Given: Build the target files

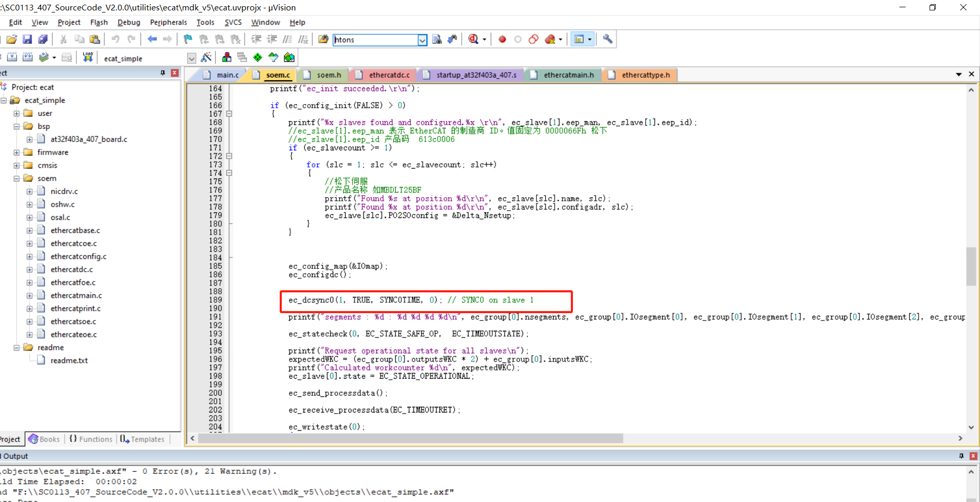Looking at the screenshot, I should click(12, 57).
